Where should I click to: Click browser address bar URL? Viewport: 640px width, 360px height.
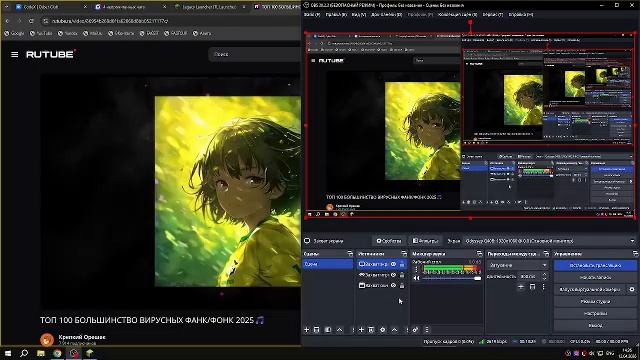pyautogui.click(x=110, y=21)
